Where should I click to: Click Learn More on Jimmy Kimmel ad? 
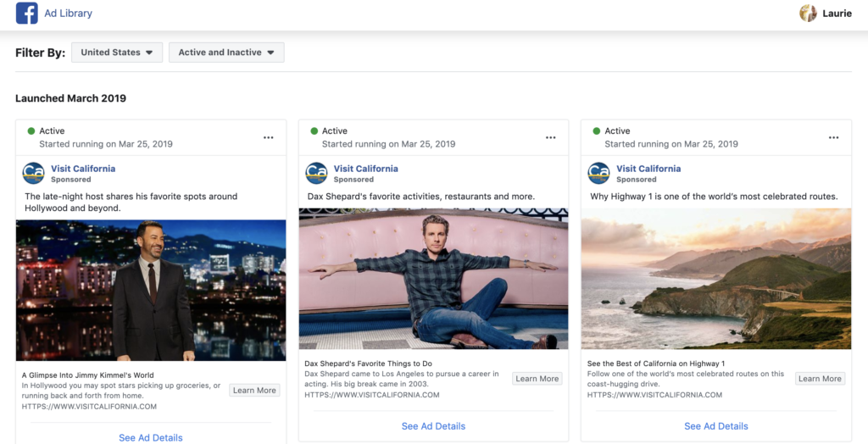pyautogui.click(x=254, y=391)
